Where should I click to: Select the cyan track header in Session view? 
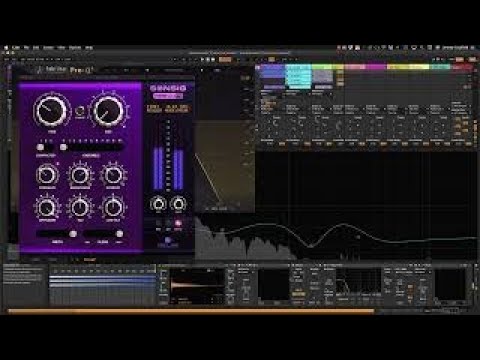pyautogui.click(x=298, y=67)
